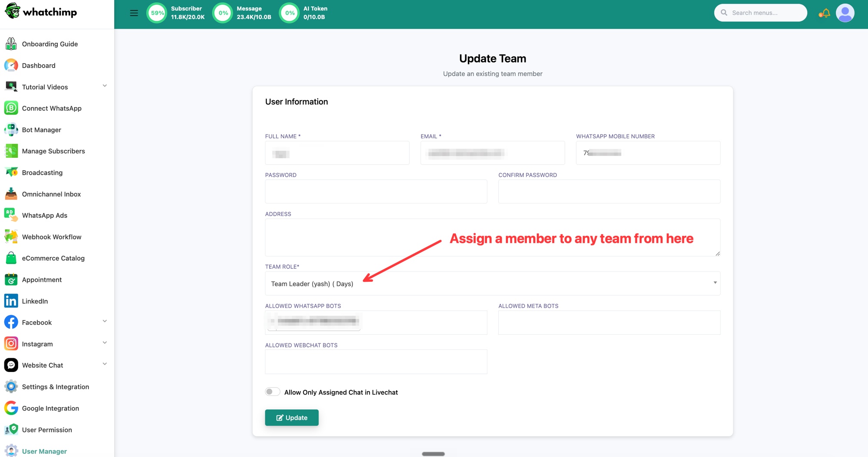Click the Full Name input field
Viewport: 868px width, 457px height.
[337, 153]
